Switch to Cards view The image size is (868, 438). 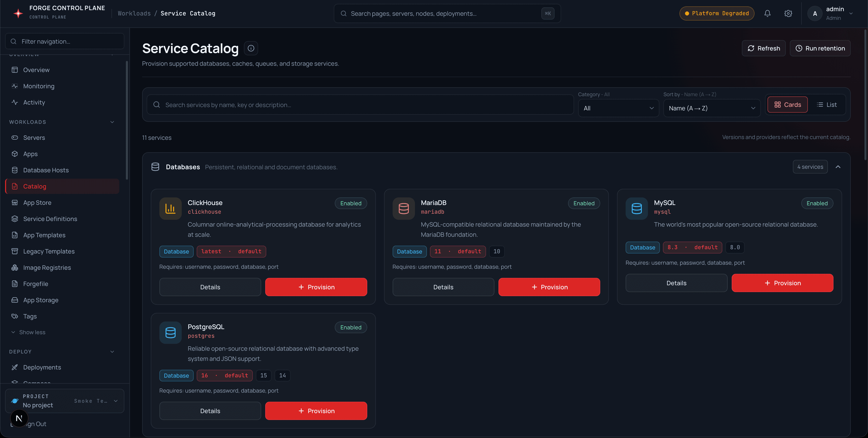pos(788,105)
